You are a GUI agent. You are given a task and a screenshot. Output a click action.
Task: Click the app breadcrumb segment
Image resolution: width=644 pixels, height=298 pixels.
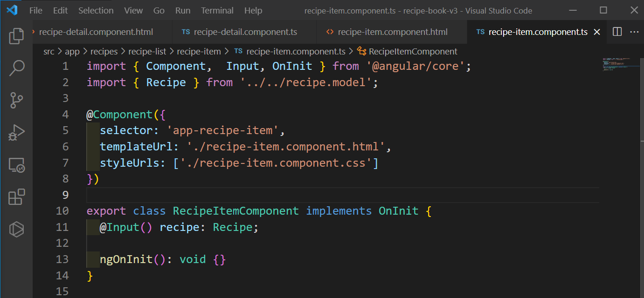click(72, 51)
